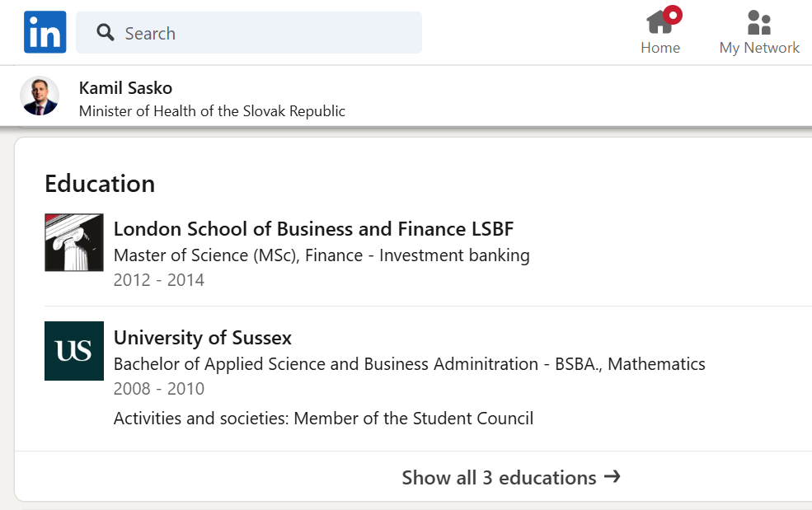The image size is (812, 510).
Task: Click the Minister of Health headline text
Action: (212, 111)
